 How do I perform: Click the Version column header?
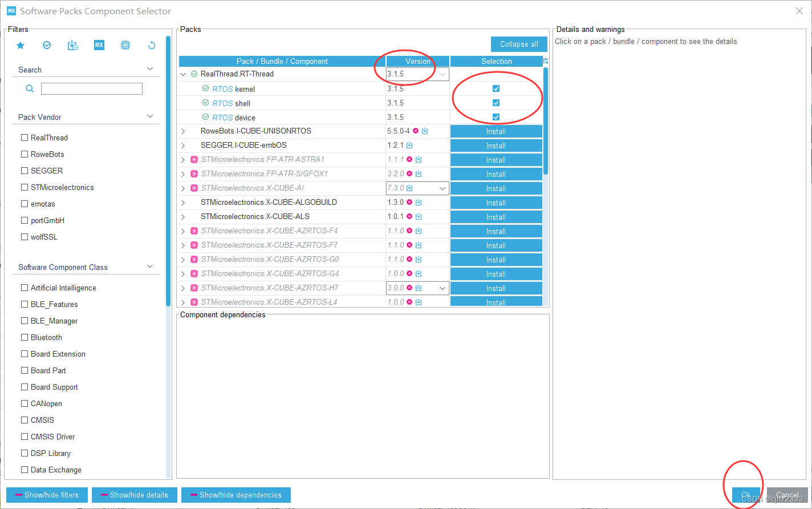pyautogui.click(x=418, y=61)
